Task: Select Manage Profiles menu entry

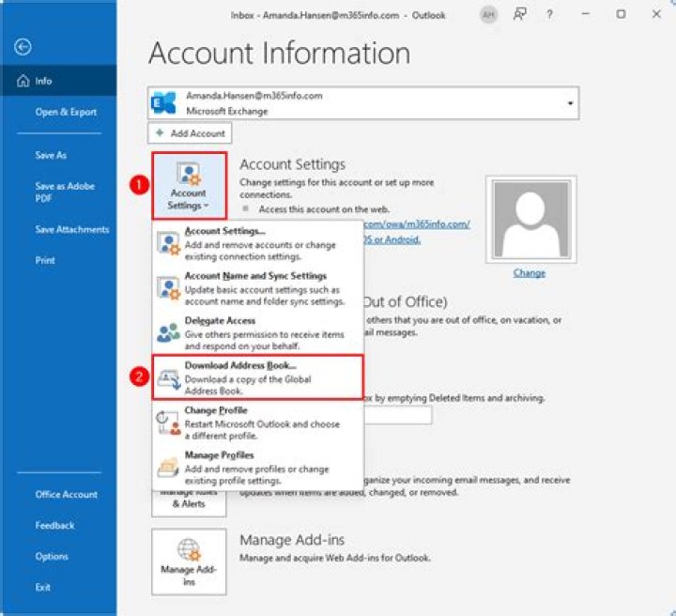Action: coord(258,468)
